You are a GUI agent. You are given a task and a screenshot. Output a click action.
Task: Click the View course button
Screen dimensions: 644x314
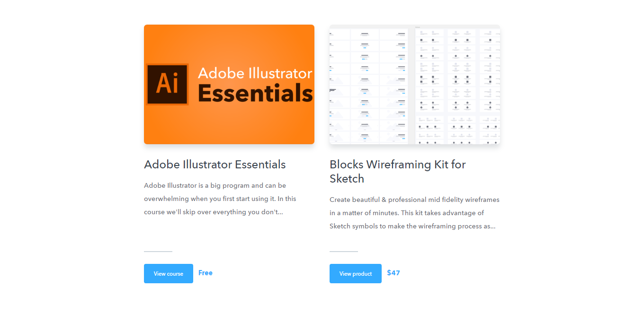pos(169,273)
